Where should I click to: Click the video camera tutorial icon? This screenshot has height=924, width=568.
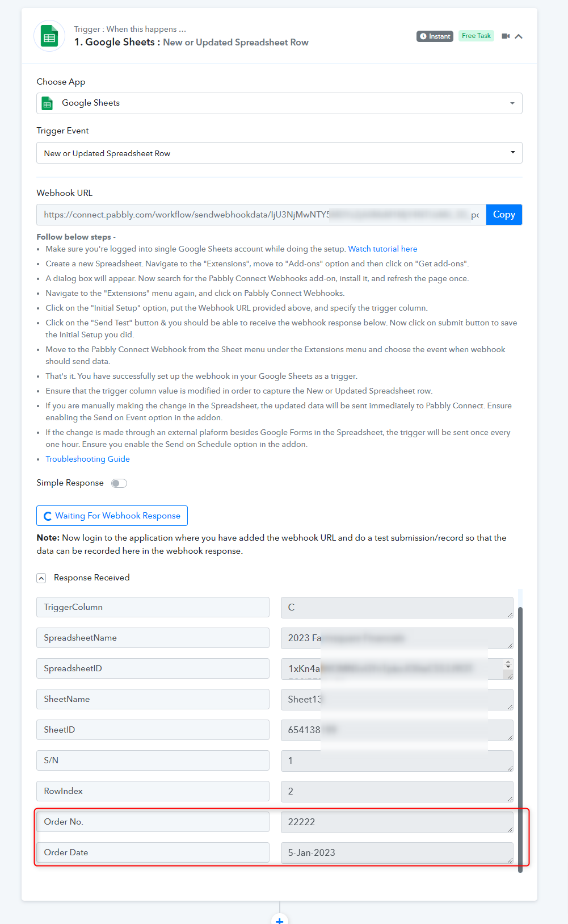pos(506,36)
